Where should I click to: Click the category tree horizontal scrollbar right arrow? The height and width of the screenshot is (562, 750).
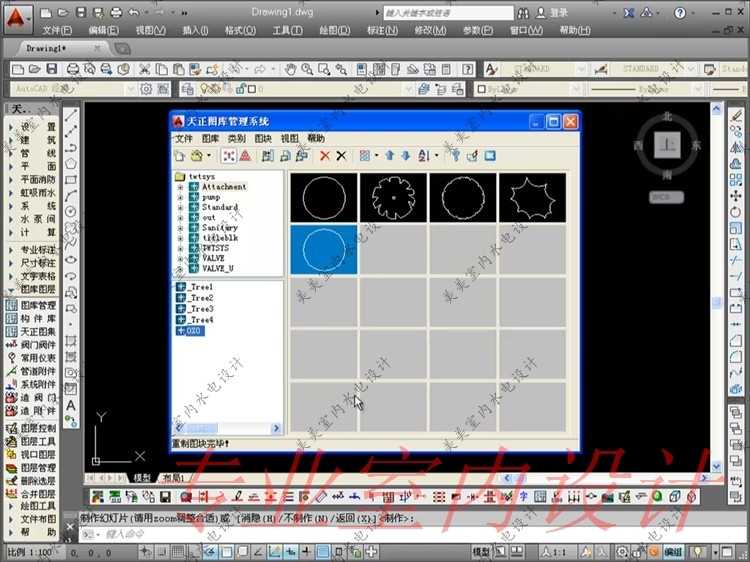click(x=276, y=428)
